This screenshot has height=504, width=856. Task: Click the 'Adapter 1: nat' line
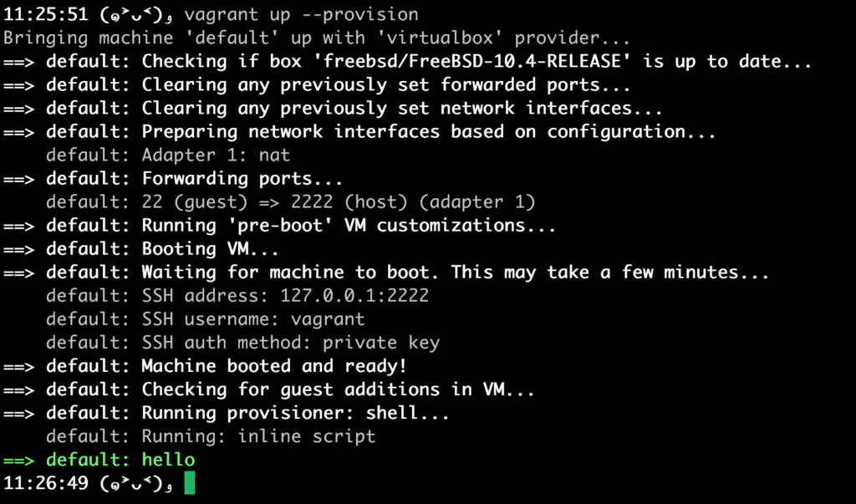click(216, 155)
